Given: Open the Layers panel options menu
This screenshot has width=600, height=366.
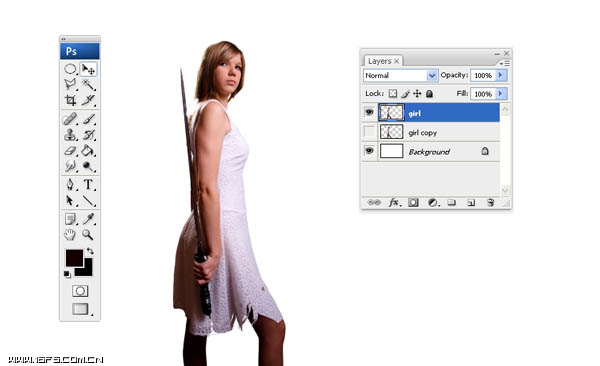Looking at the screenshot, I should pyautogui.click(x=505, y=63).
